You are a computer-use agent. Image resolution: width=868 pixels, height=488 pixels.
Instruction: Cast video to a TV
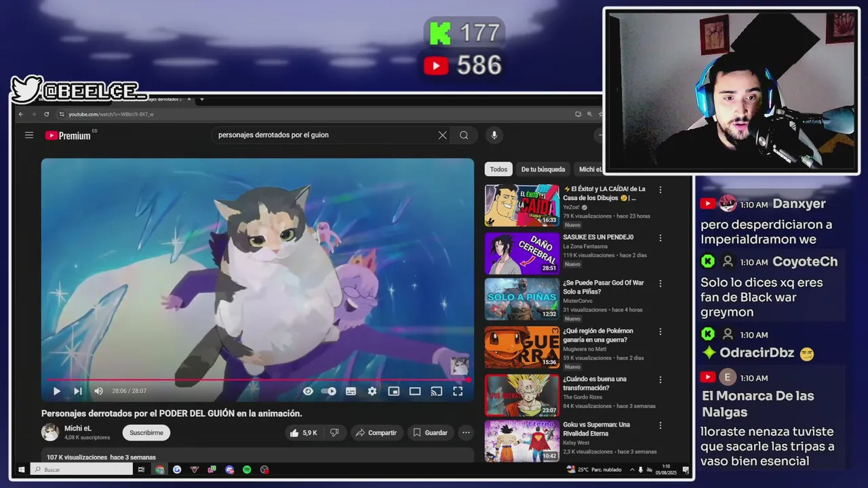click(x=437, y=391)
